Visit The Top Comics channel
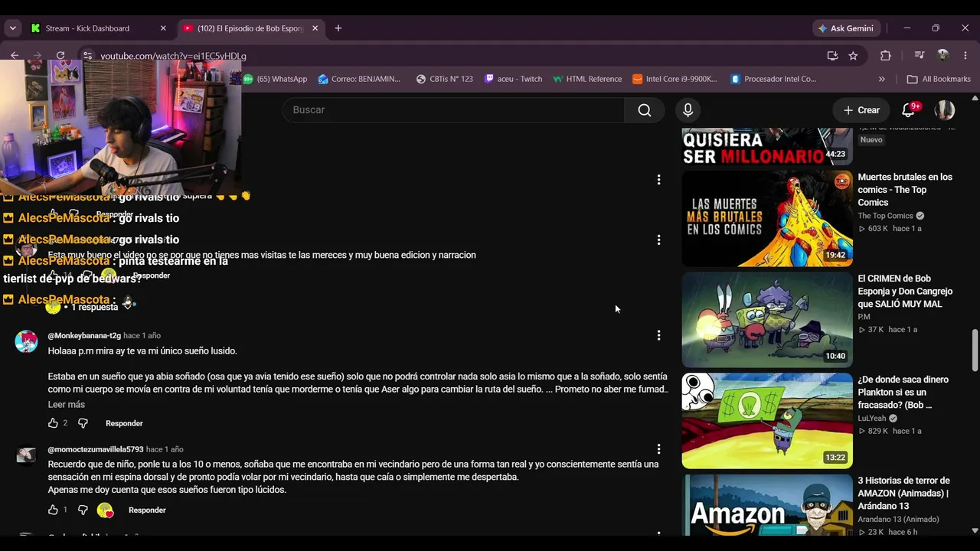The width and height of the screenshot is (980, 551). pyautogui.click(x=885, y=216)
